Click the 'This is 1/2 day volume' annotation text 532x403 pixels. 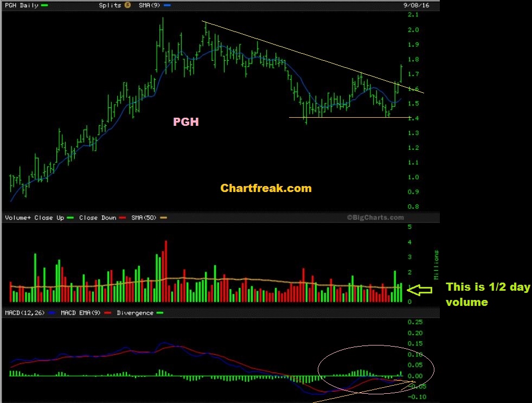(x=488, y=294)
